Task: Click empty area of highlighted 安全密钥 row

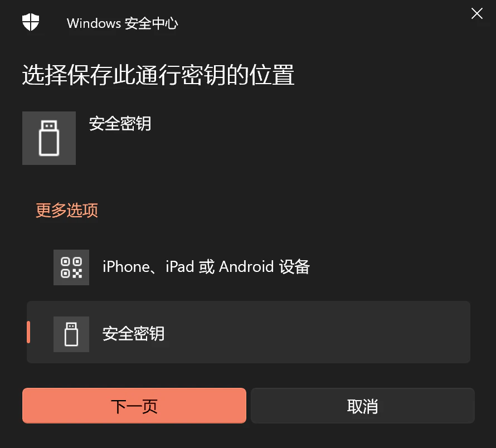Action: point(317,332)
